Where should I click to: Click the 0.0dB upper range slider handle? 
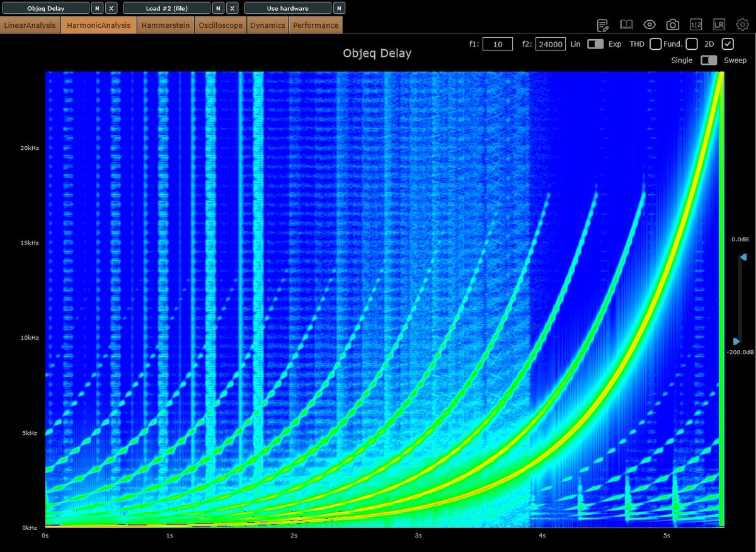point(743,257)
